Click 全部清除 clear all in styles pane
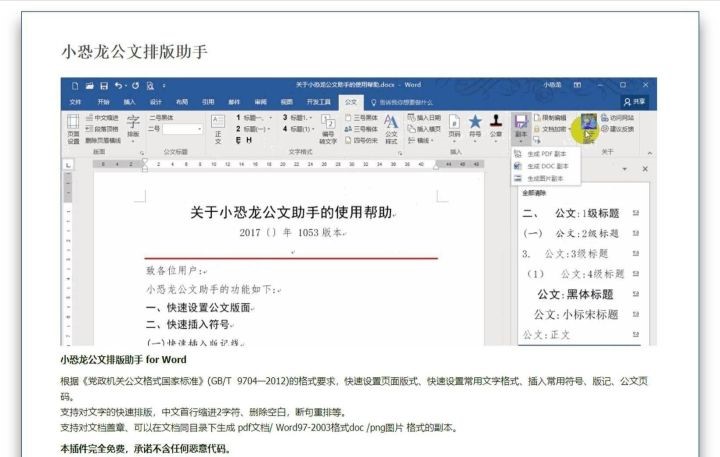720x457 pixels. 534,193
